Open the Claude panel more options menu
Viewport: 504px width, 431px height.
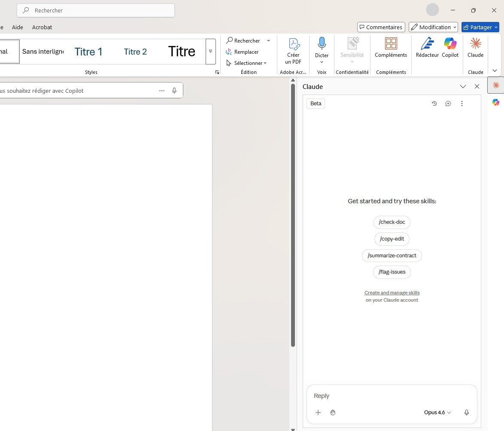click(x=462, y=104)
